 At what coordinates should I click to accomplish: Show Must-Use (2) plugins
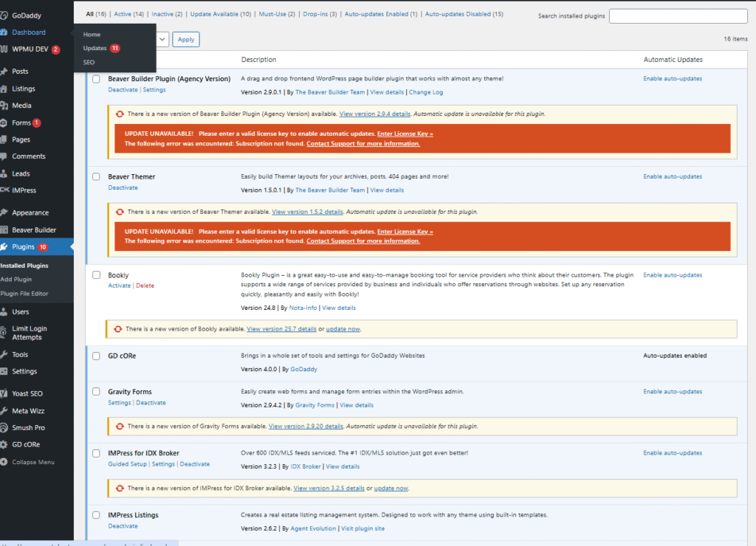coord(277,14)
